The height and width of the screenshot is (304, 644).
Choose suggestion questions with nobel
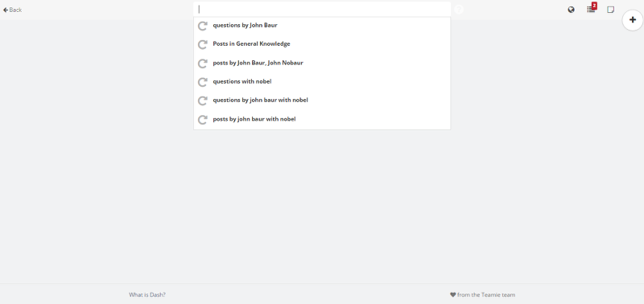322,82
